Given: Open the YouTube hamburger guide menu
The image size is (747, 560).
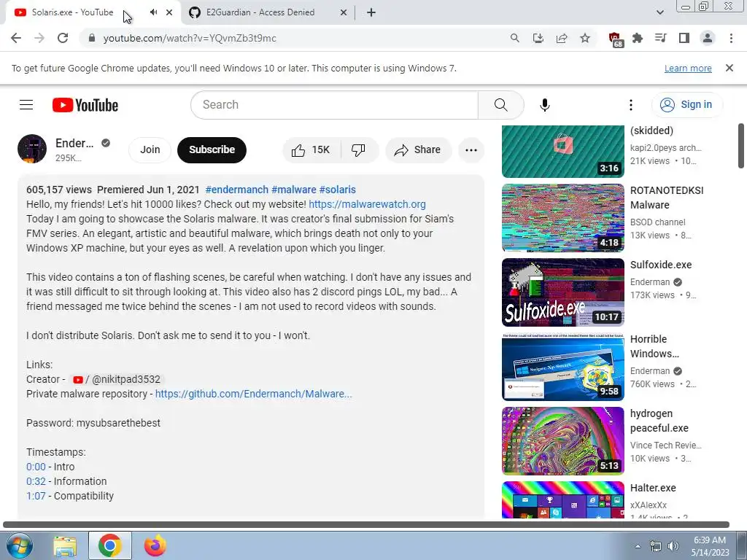Looking at the screenshot, I should (26, 105).
